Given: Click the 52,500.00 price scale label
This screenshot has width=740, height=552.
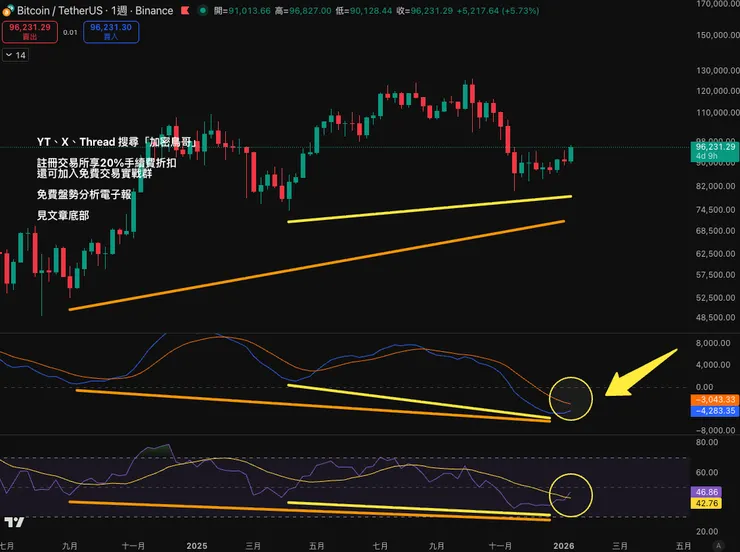Looking at the screenshot, I should point(715,298).
